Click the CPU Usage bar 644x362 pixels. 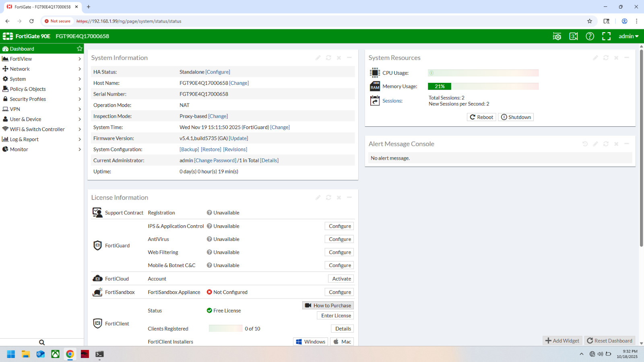click(483, 73)
